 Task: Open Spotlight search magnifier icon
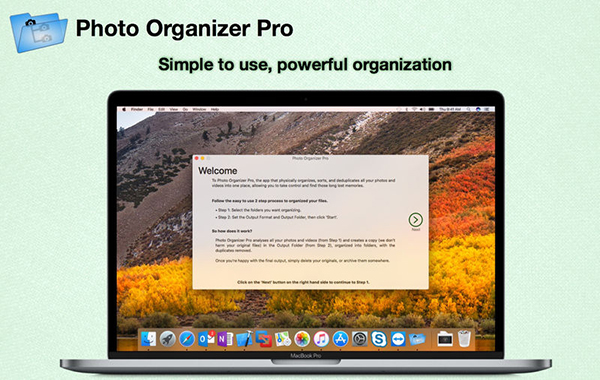tap(468, 109)
